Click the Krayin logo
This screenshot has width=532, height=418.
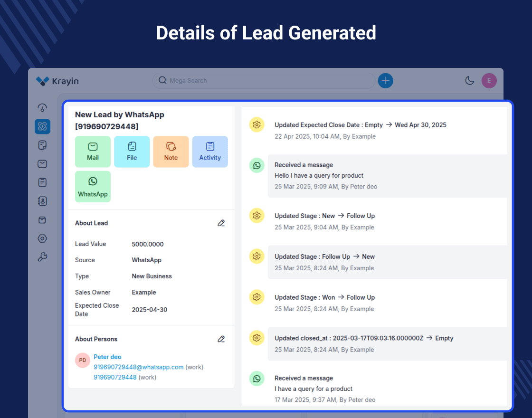click(x=57, y=81)
